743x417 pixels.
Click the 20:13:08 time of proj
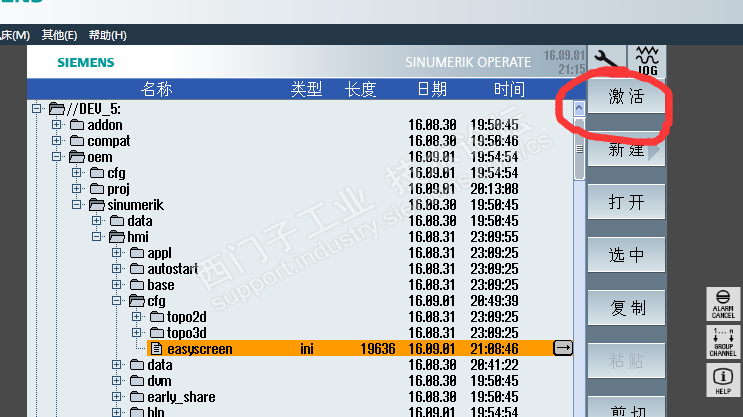tap(494, 189)
